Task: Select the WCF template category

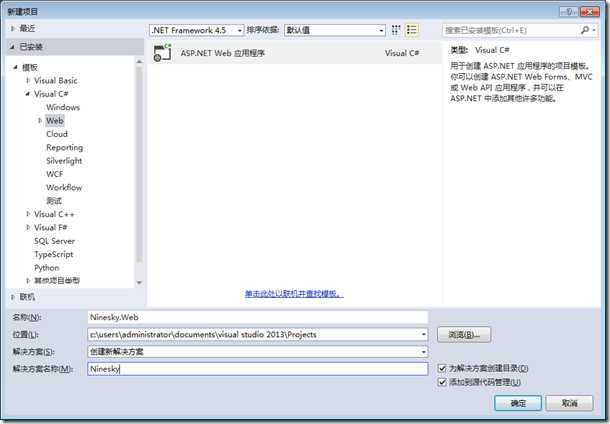Action: coord(54,174)
